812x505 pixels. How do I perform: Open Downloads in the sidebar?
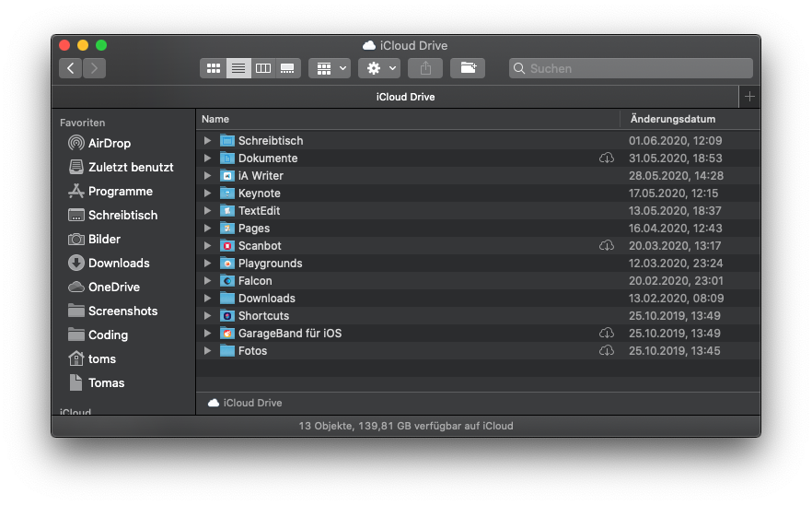tap(109, 263)
